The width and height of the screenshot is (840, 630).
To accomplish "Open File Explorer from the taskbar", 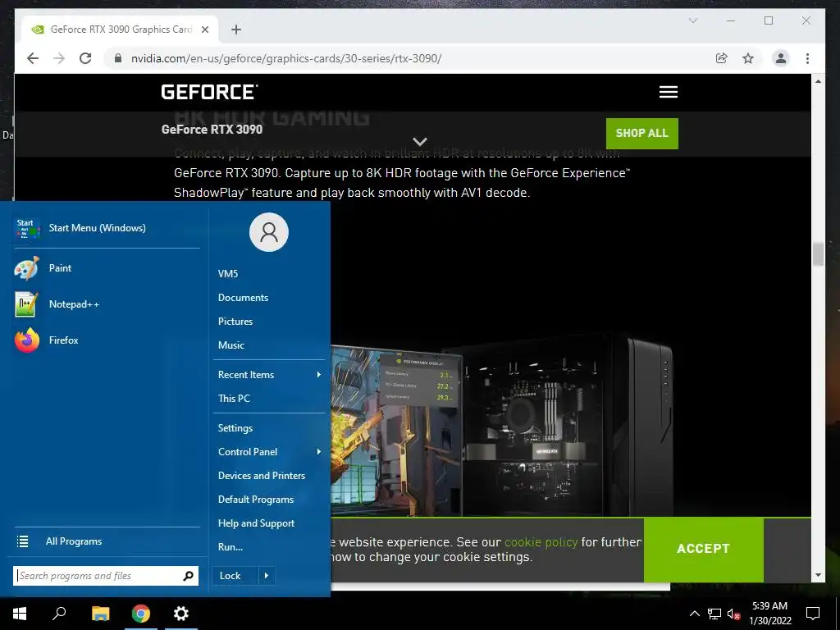I will click(100, 614).
